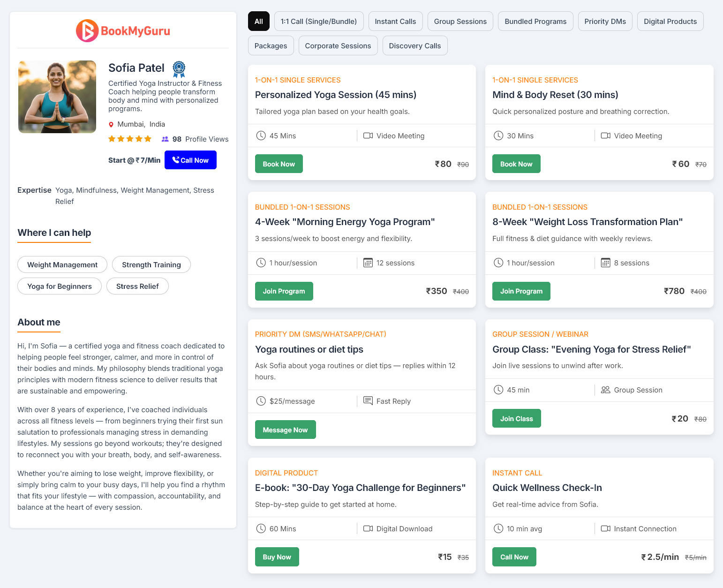Viewport: 723px width, 588px height.
Task: Click the BookMyGuru logo icon
Action: 87,31
